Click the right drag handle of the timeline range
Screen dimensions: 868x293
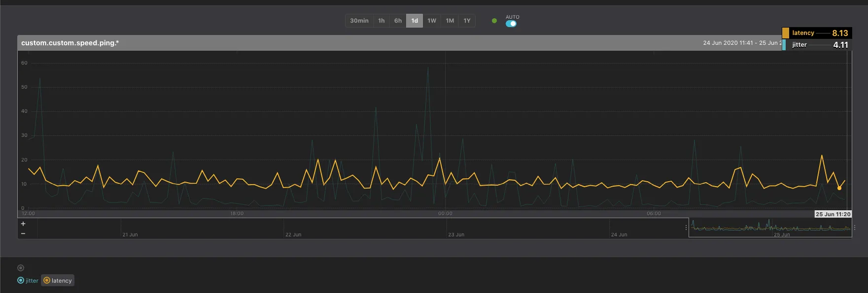click(855, 228)
